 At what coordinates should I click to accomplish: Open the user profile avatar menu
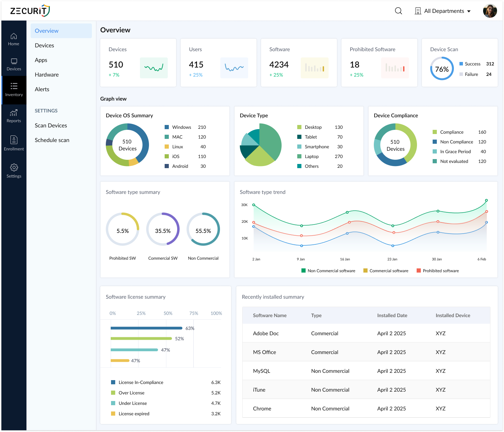click(490, 11)
